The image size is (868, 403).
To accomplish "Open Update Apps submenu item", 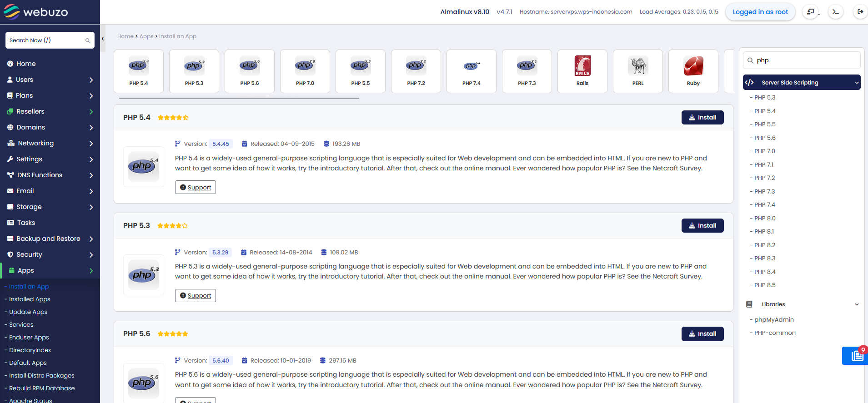I will point(28,312).
